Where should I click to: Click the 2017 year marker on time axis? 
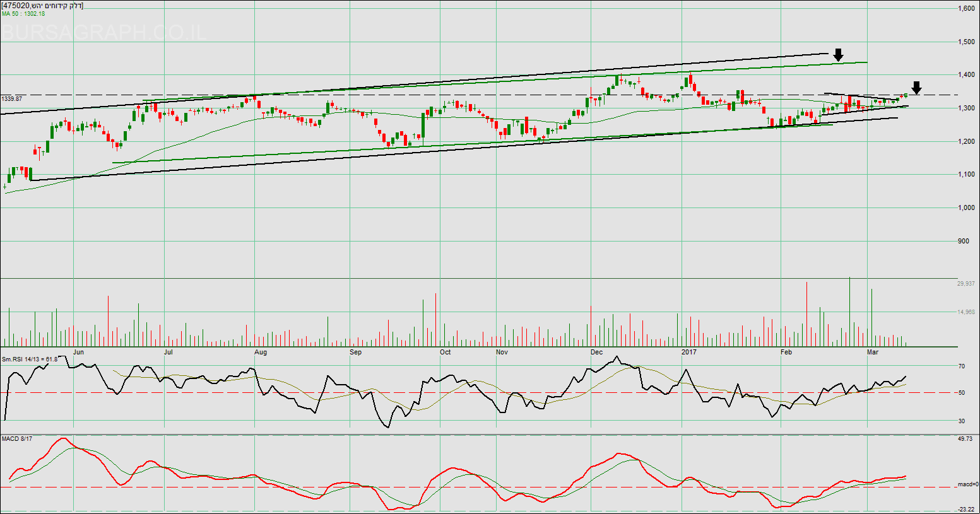689,352
